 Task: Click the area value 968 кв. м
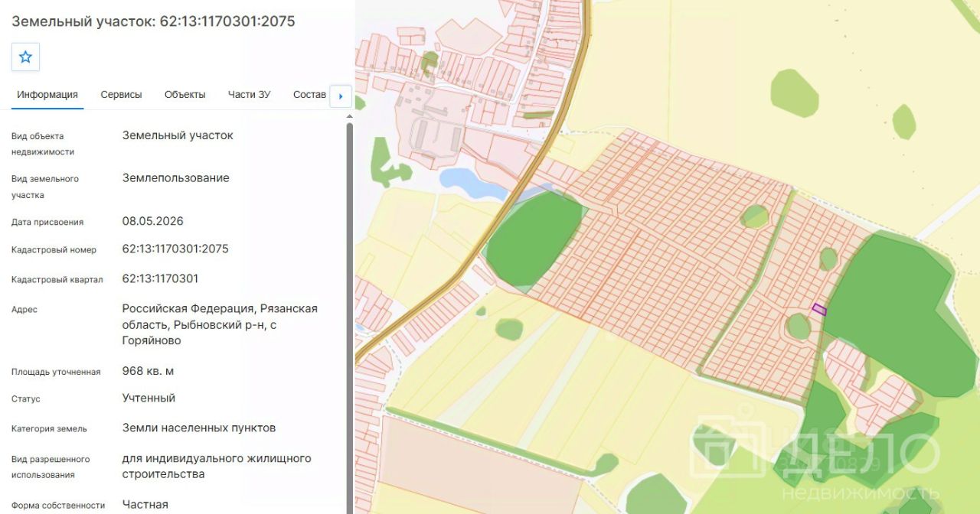click(148, 371)
